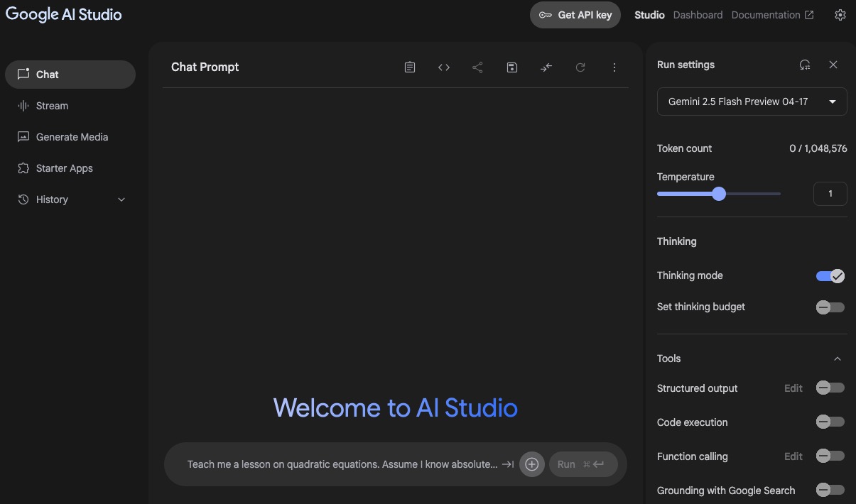Collapse the Tools section chevron
This screenshot has height=504, width=856.
(x=838, y=359)
